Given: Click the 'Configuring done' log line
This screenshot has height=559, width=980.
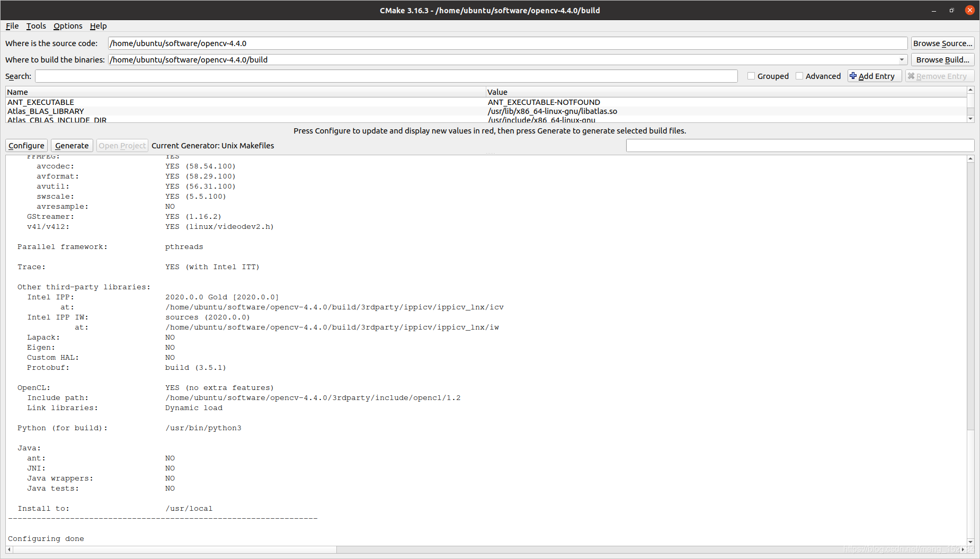Looking at the screenshot, I should (x=46, y=539).
